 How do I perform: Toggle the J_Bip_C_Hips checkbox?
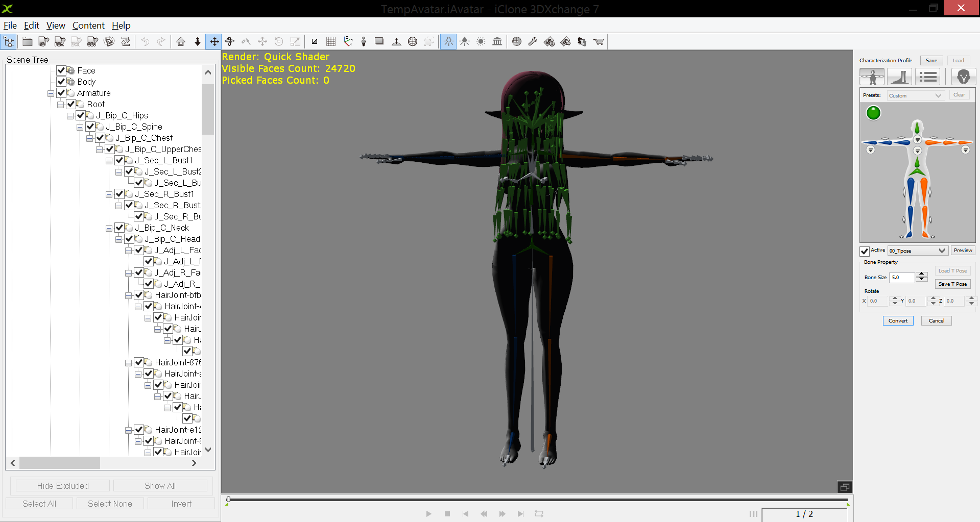(x=81, y=115)
